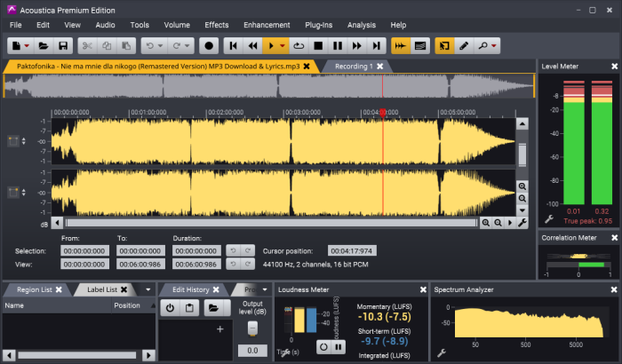Save the file with the floppy disk icon

click(x=63, y=46)
